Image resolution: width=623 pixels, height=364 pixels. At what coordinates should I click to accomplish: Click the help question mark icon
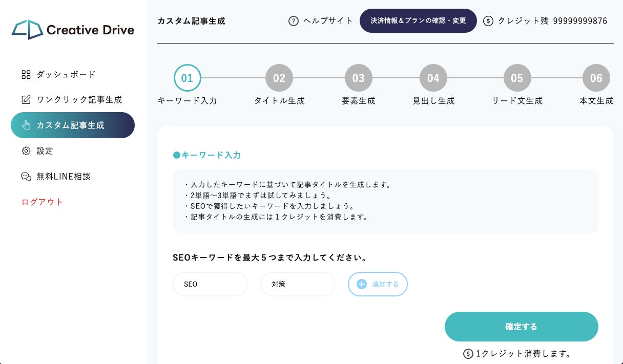tap(294, 21)
